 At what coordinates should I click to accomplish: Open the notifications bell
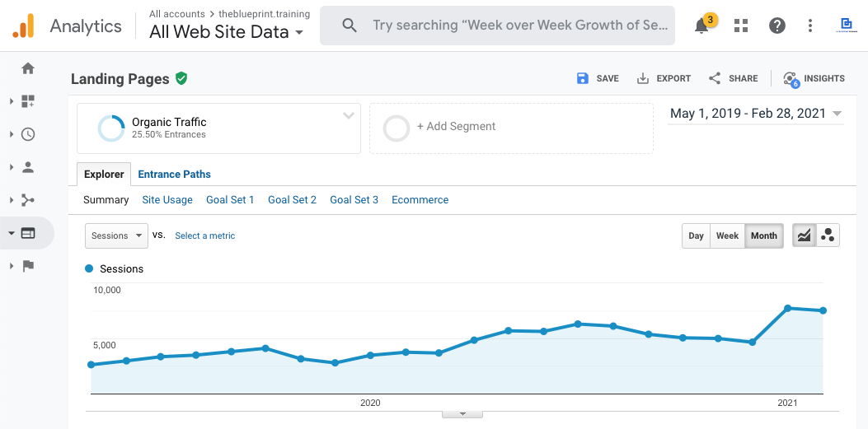(701, 26)
